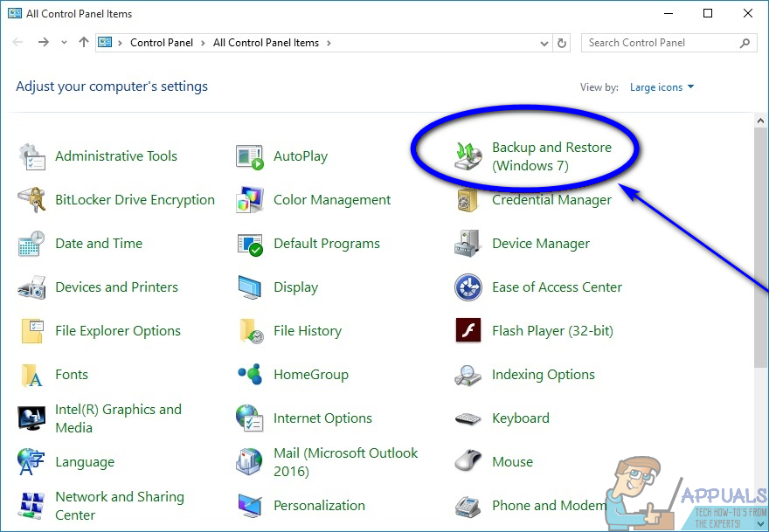
Task: Click the Language icon
Action: [x=31, y=462]
